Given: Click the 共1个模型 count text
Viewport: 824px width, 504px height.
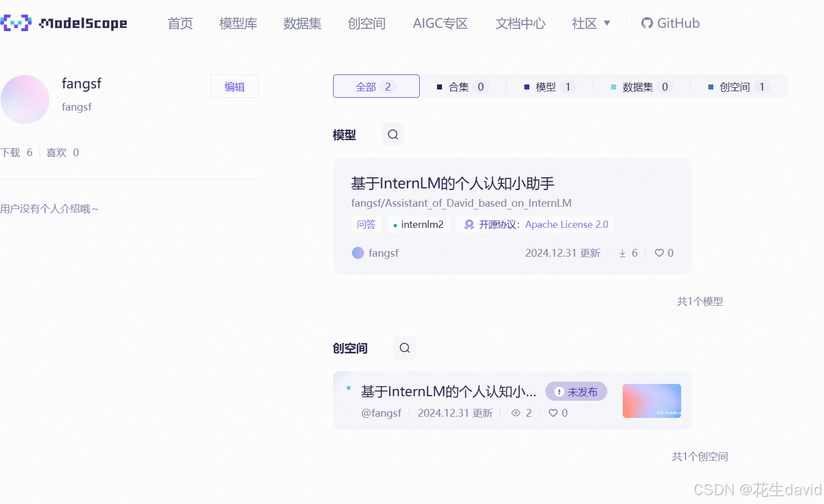Looking at the screenshot, I should point(700,301).
